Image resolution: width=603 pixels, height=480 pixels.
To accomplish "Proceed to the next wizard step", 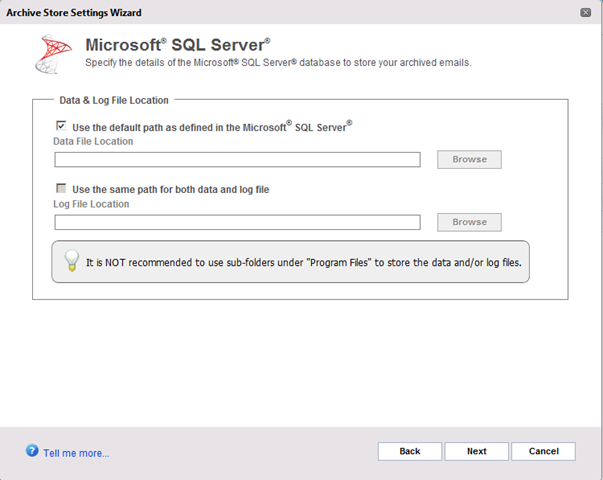I will pyautogui.click(x=476, y=451).
